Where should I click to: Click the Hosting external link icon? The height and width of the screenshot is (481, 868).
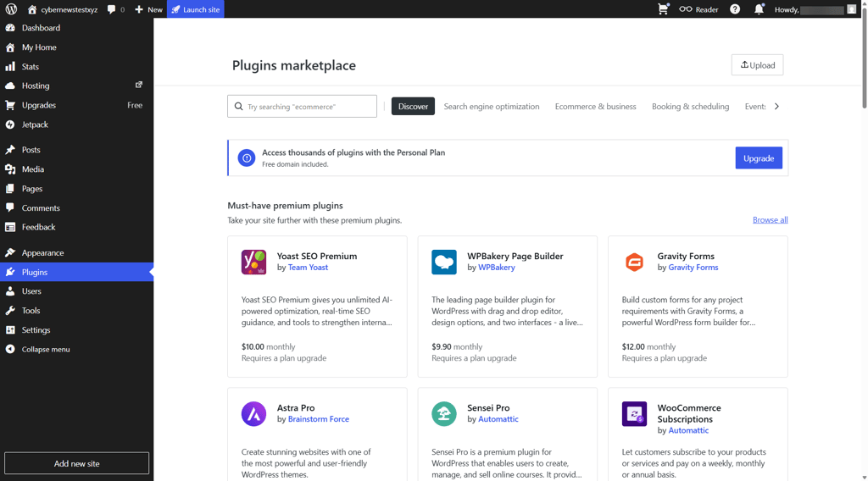pyautogui.click(x=139, y=86)
